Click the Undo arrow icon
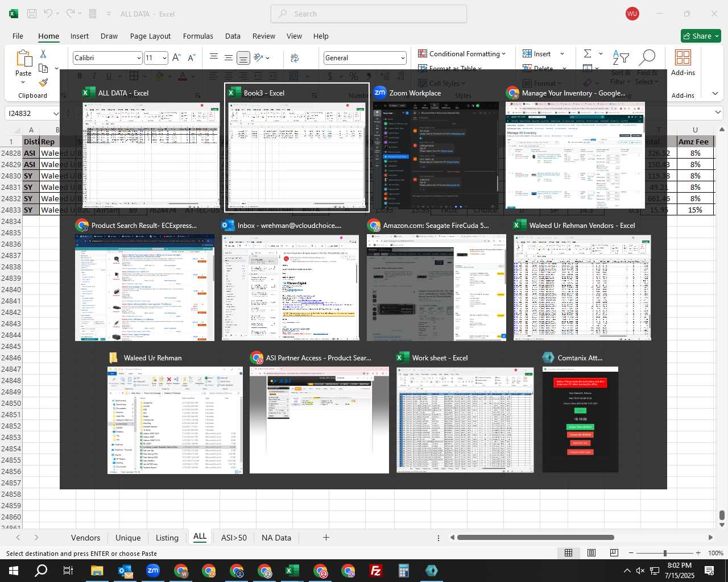This screenshot has width=728, height=582. [48, 14]
